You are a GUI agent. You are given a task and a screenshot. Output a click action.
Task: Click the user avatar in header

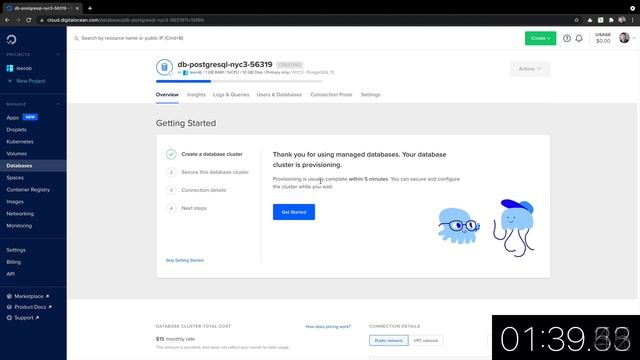coord(624,38)
